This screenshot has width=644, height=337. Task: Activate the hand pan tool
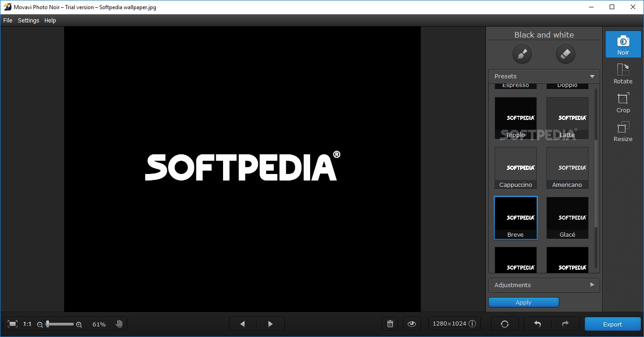[x=119, y=324]
